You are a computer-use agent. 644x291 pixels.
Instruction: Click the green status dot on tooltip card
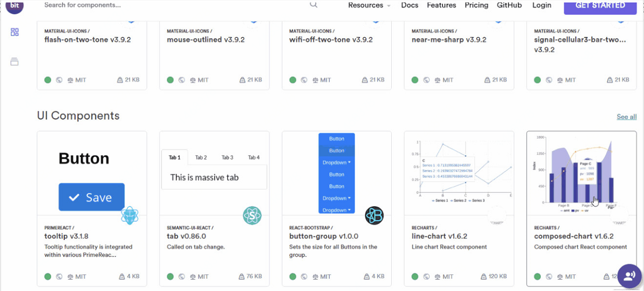tap(48, 277)
